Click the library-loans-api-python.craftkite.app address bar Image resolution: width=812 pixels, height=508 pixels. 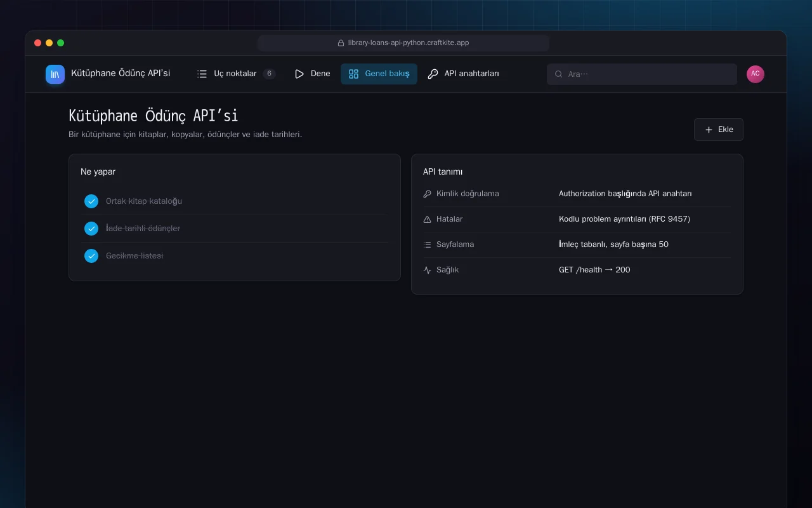[x=403, y=43]
